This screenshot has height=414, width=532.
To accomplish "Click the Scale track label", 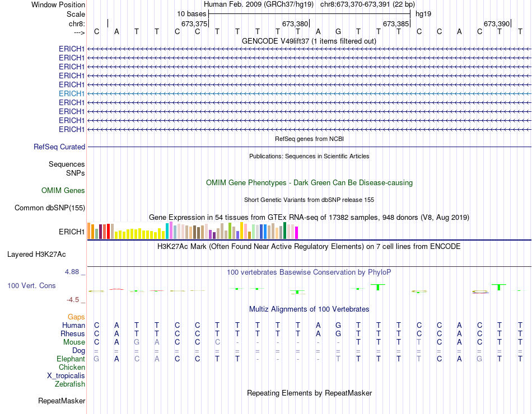I will [x=76, y=14].
